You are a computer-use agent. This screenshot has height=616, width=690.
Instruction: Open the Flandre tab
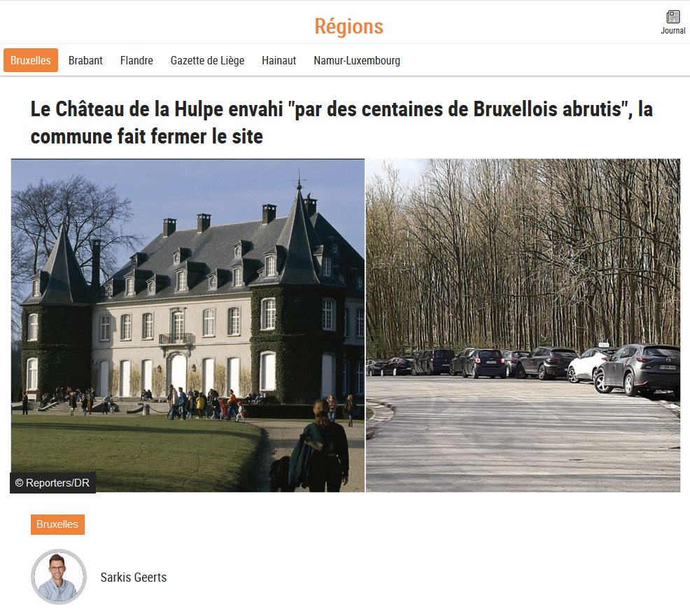coord(136,60)
